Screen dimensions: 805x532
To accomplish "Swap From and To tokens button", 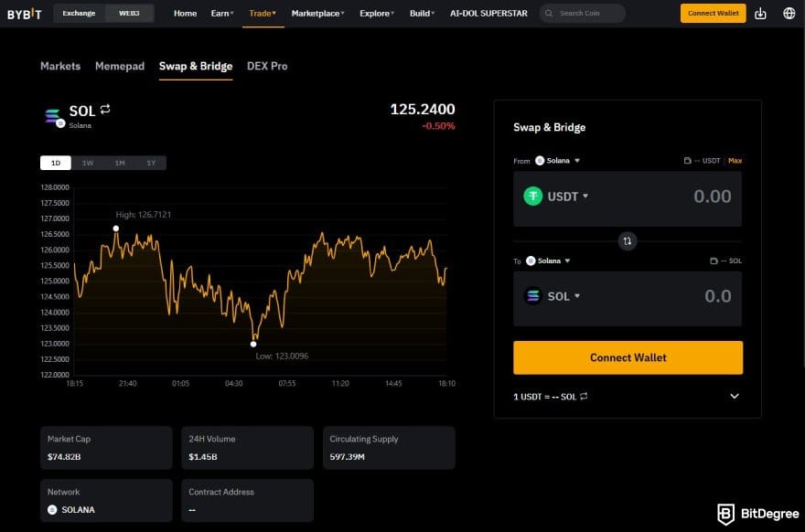I will (627, 241).
